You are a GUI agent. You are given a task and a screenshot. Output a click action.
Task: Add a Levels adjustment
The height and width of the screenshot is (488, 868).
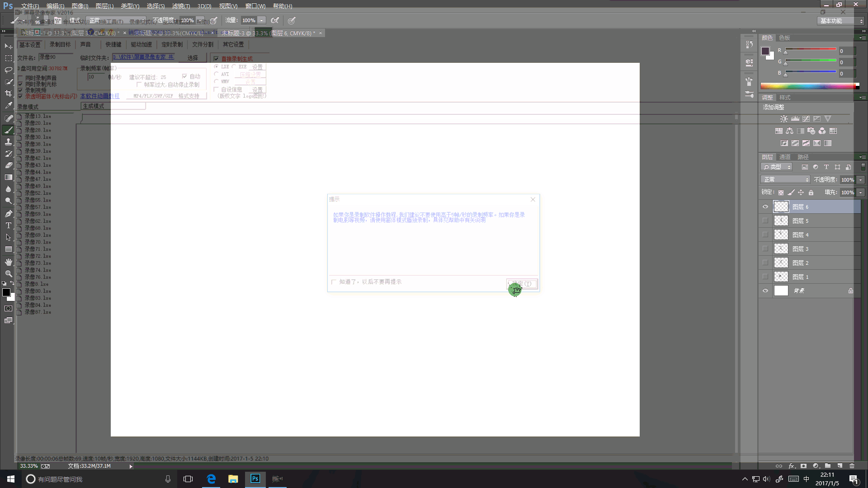(x=795, y=119)
